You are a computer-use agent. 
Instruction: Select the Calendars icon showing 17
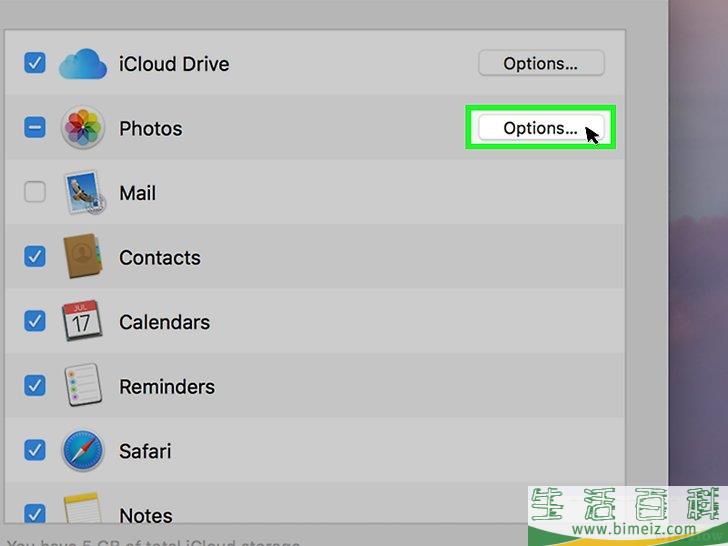pyautogui.click(x=82, y=320)
